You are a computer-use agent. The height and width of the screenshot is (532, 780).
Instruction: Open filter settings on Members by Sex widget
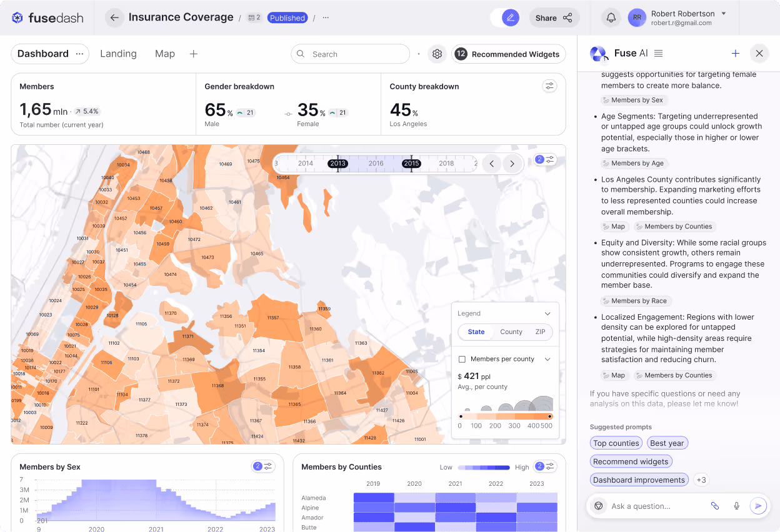click(269, 466)
